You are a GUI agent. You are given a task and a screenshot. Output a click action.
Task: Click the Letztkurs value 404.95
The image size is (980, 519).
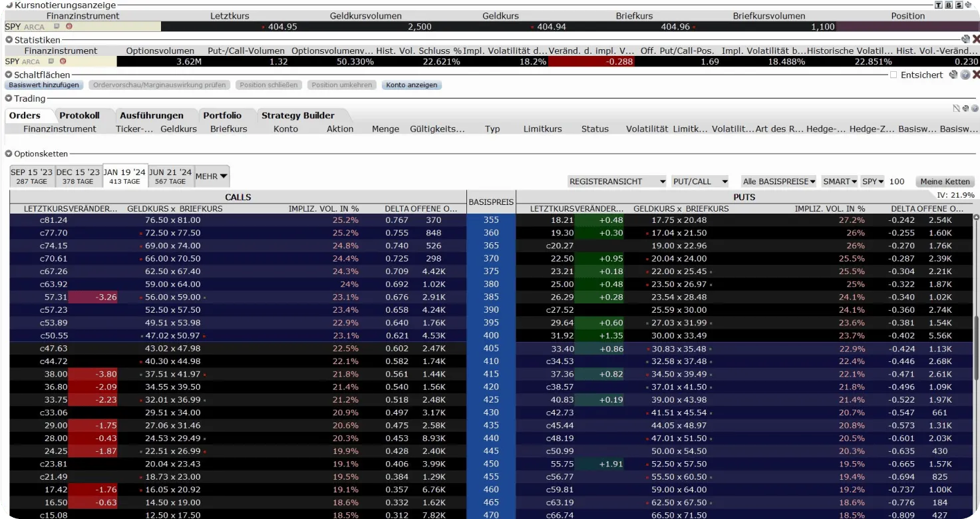[282, 27]
